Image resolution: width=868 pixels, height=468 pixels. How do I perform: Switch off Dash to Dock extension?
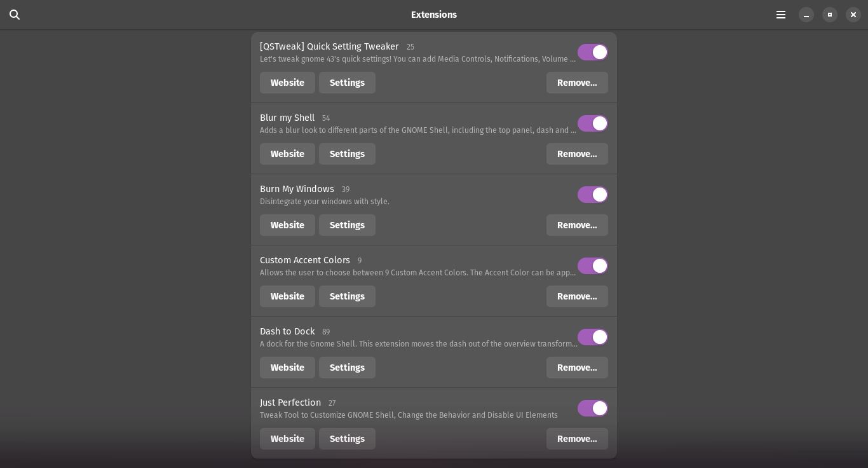[593, 337]
